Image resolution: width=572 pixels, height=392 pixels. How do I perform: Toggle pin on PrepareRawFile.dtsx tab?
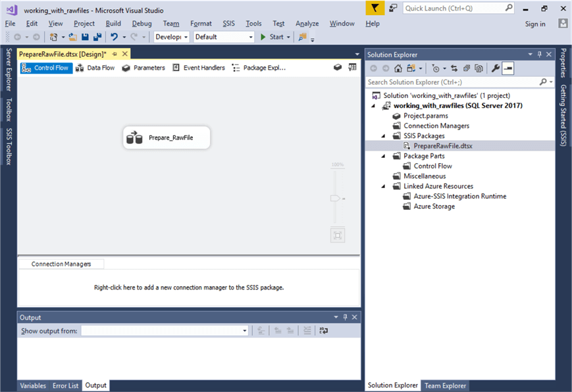click(115, 54)
